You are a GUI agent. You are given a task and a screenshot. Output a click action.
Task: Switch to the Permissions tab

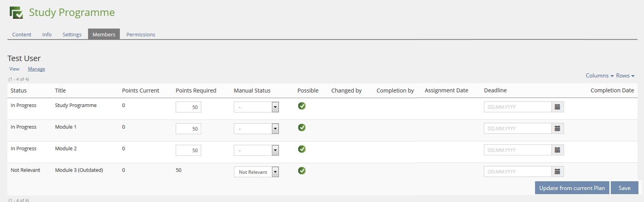141,35
